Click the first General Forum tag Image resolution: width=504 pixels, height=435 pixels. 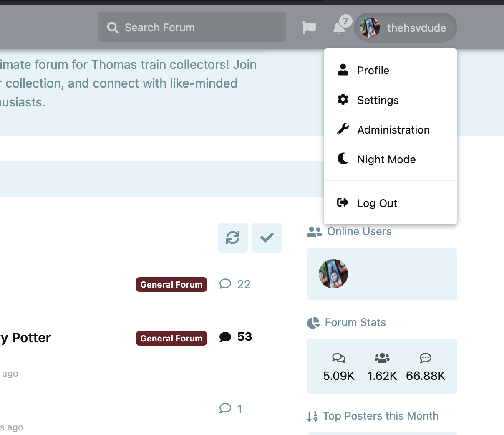tap(171, 284)
